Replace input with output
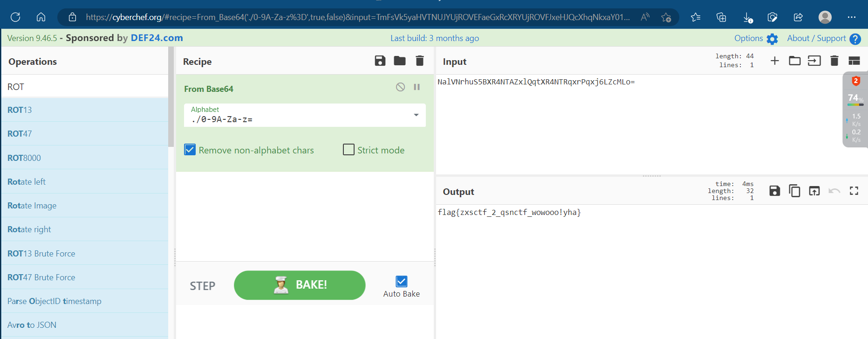 click(x=814, y=191)
